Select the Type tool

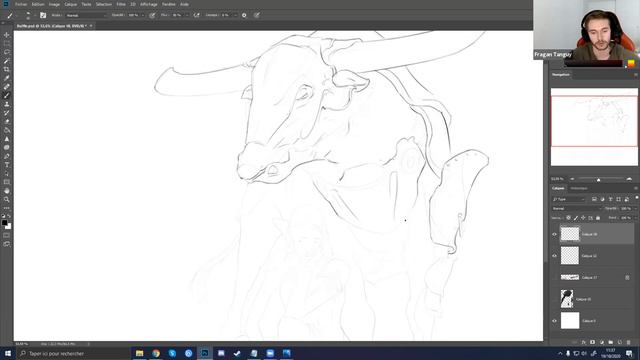(x=7, y=165)
